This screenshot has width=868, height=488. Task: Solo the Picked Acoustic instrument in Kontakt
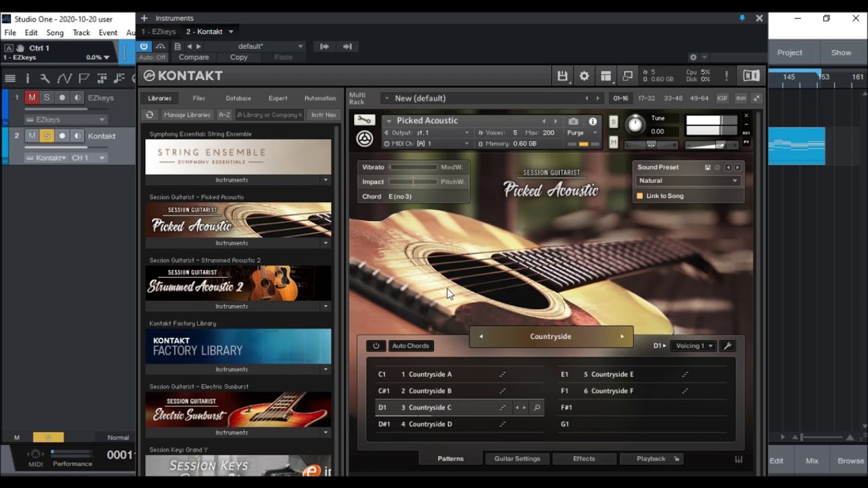pyautogui.click(x=614, y=121)
